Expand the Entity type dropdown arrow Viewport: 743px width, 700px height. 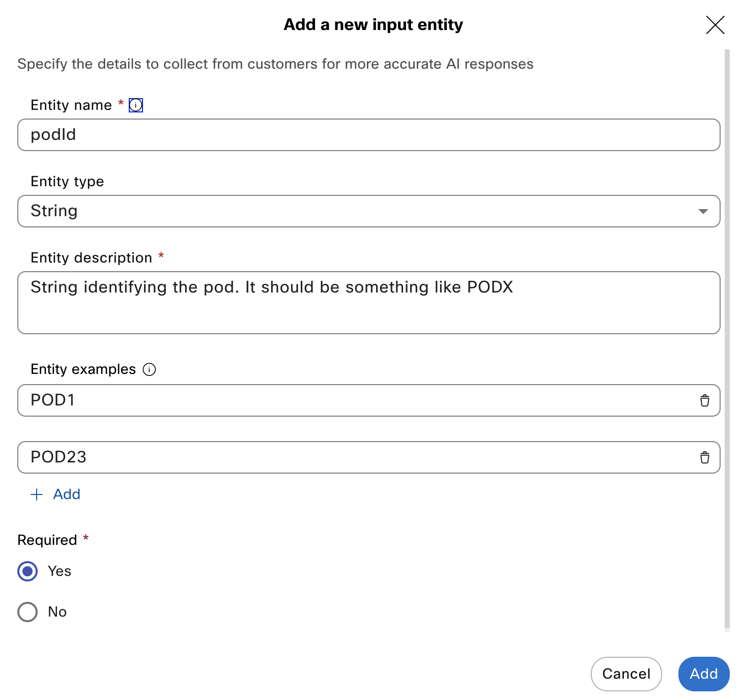[x=703, y=211]
